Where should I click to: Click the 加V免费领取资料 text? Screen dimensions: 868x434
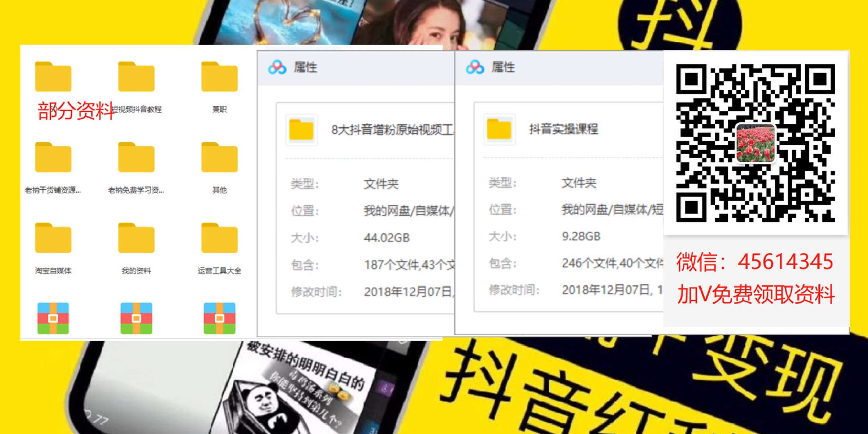tap(756, 294)
